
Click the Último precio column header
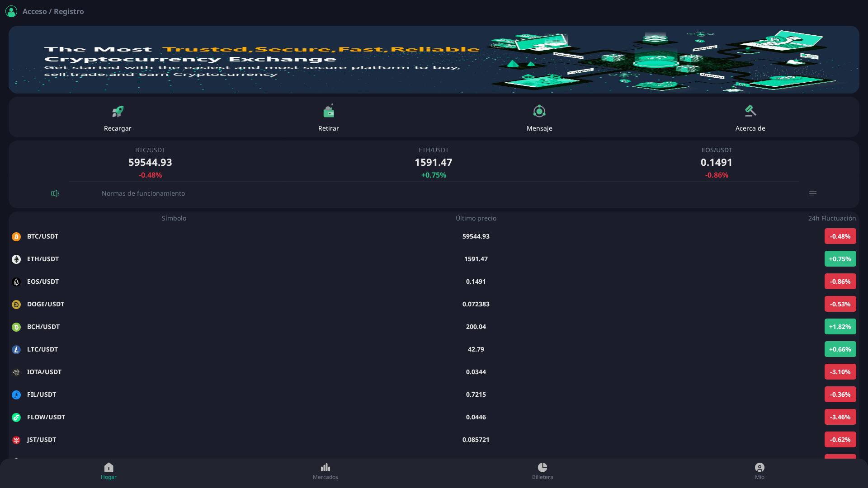(476, 218)
